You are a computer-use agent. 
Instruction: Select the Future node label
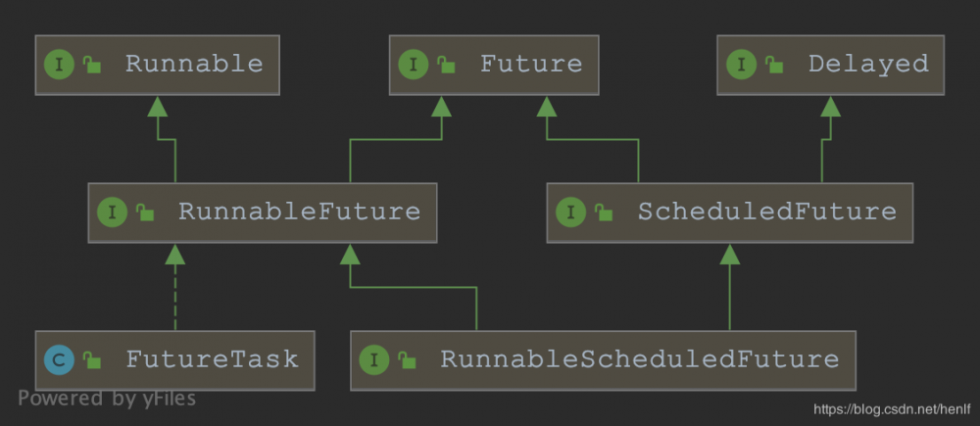pyautogui.click(x=530, y=65)
